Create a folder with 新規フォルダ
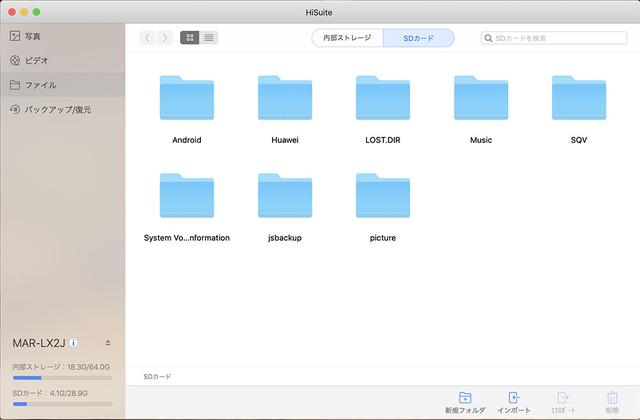This screenshot has height=420, width=640. pos(465,402)
